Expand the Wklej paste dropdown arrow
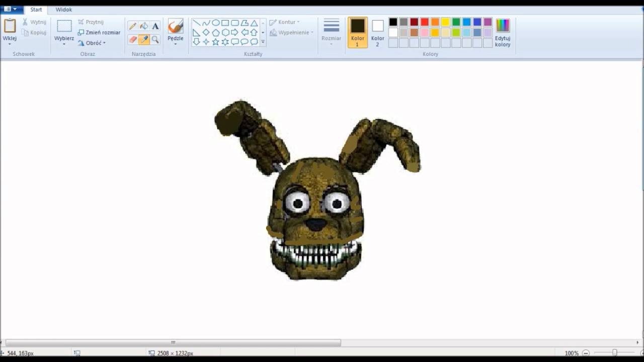644x362 pixels. coord(10,44)
